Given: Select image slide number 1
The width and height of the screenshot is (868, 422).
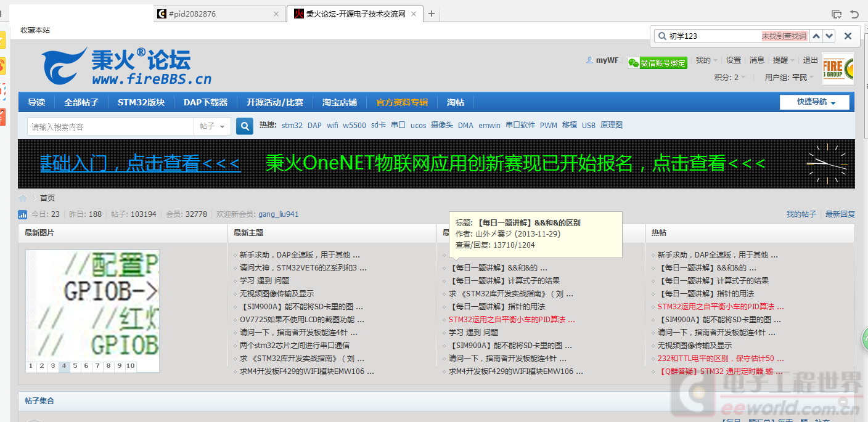Looking at the screenshot, I should pyautogui.click(x=31, y=366).
